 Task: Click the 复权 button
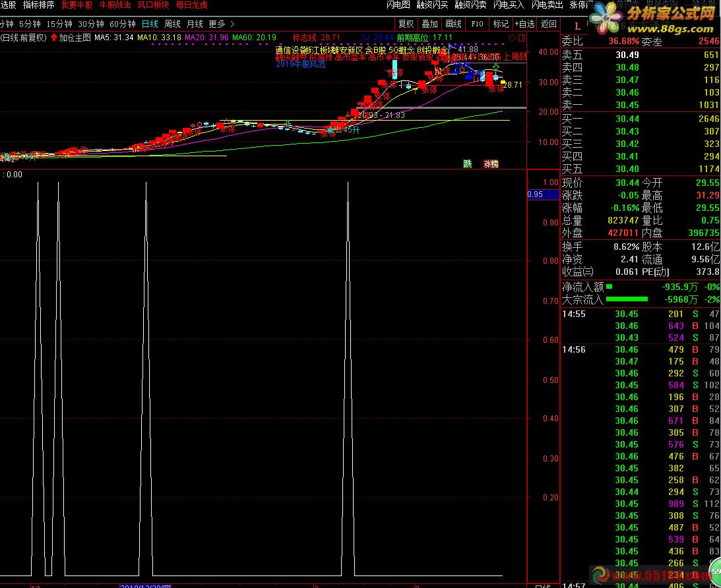(406, 24)
